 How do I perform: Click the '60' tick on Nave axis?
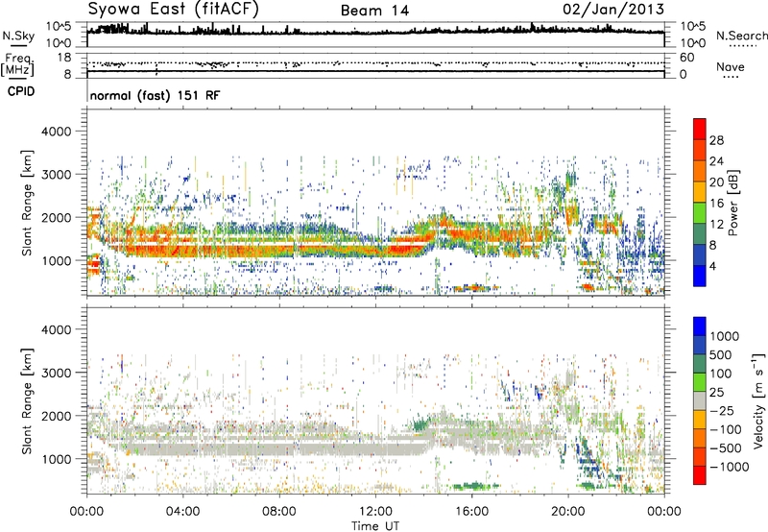tap(686, 58)
